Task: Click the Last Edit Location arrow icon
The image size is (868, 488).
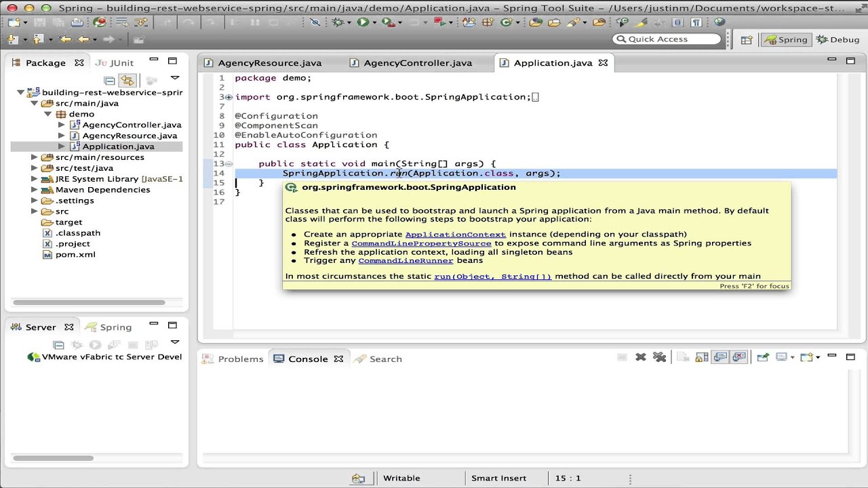Action: click(x=64, y=39)
